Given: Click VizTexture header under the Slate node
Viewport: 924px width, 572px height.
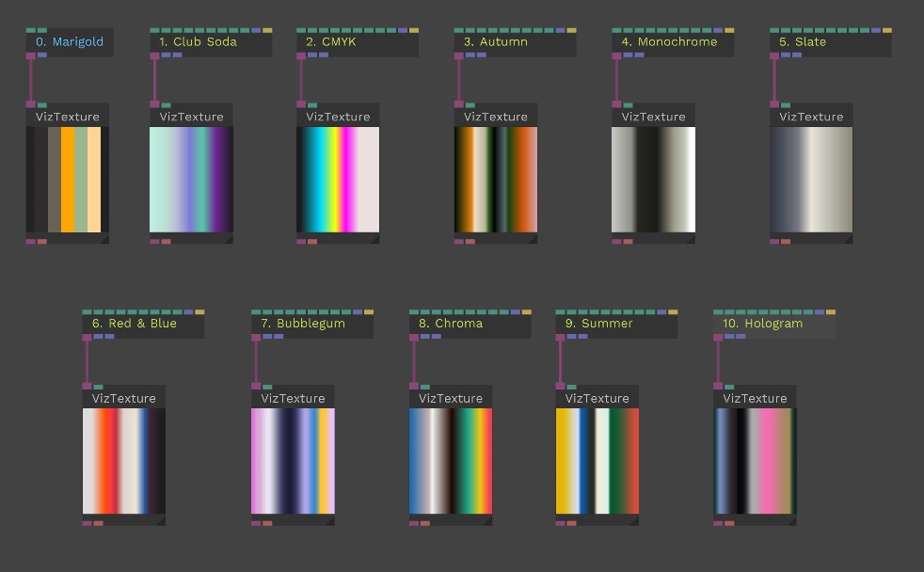Looking at the screenshot, I should pos(811,117).
